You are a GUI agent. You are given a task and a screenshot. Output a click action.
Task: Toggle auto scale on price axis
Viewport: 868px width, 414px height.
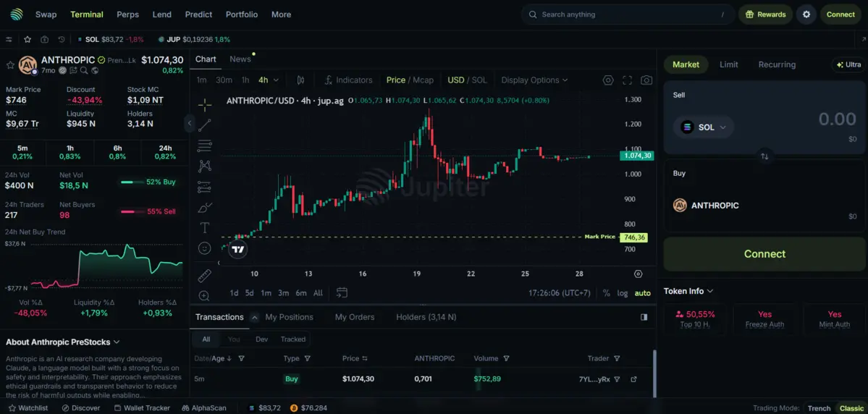point(642,293)
